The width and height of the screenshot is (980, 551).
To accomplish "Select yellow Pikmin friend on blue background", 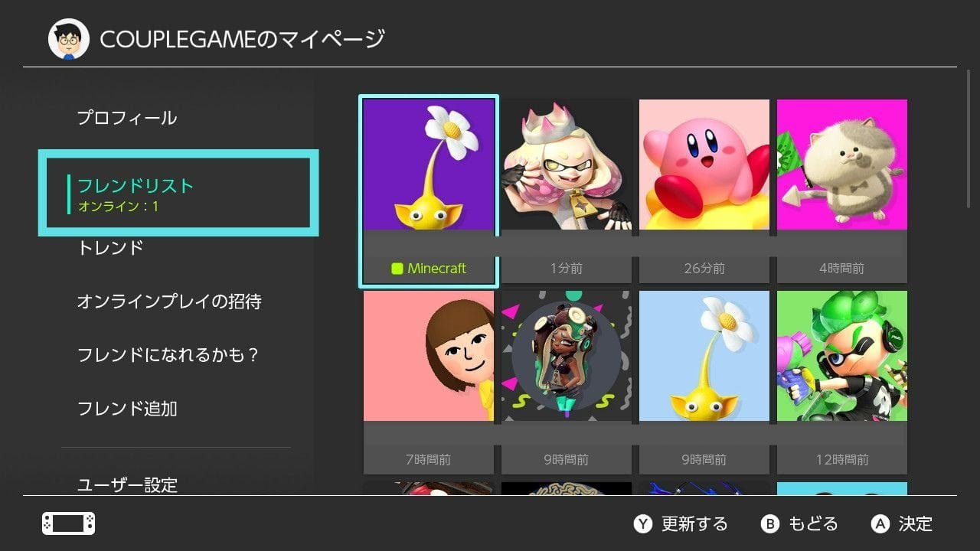I will (x=704, y=383).
